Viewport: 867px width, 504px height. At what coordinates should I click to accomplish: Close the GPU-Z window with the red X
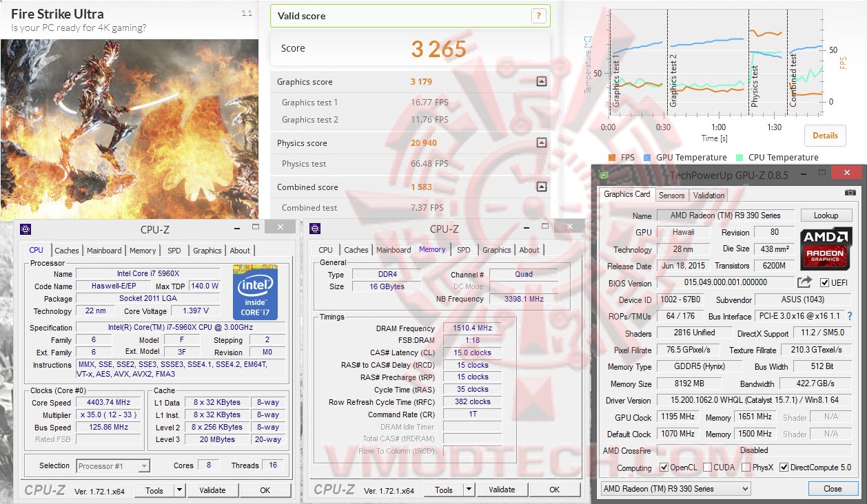click(846, 173)
